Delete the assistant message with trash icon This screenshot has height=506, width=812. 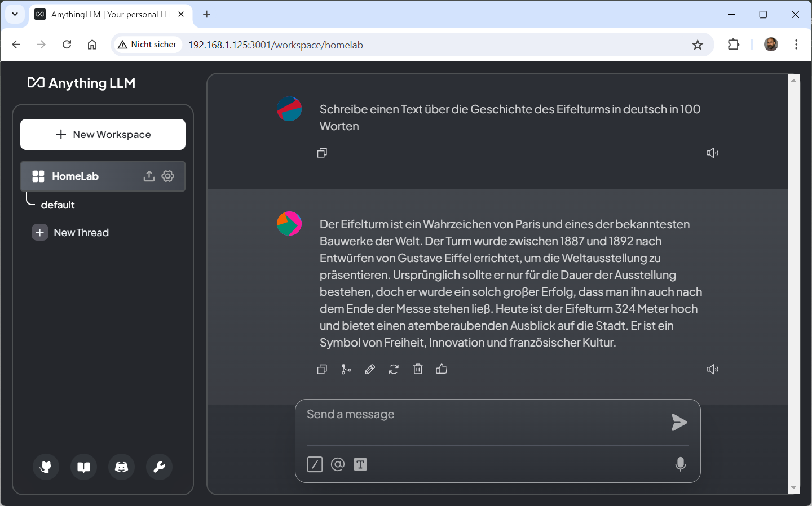(x=418, y=369)
